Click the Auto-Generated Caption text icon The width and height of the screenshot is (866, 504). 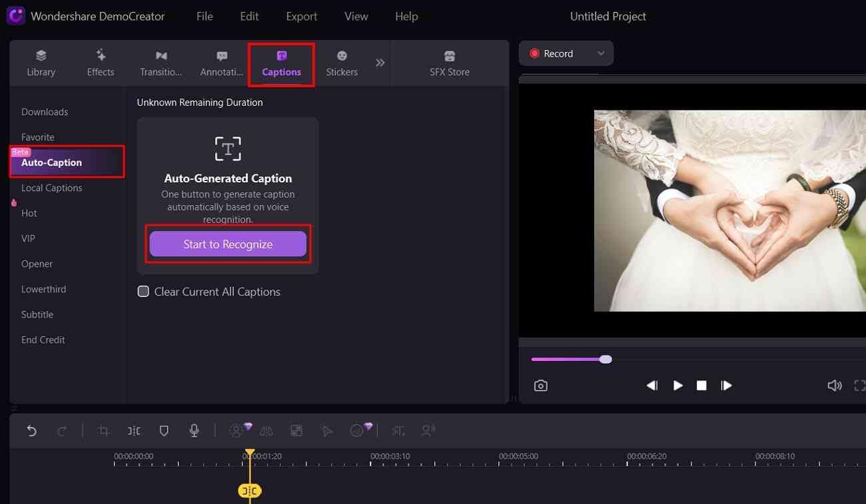coord(228,148)
